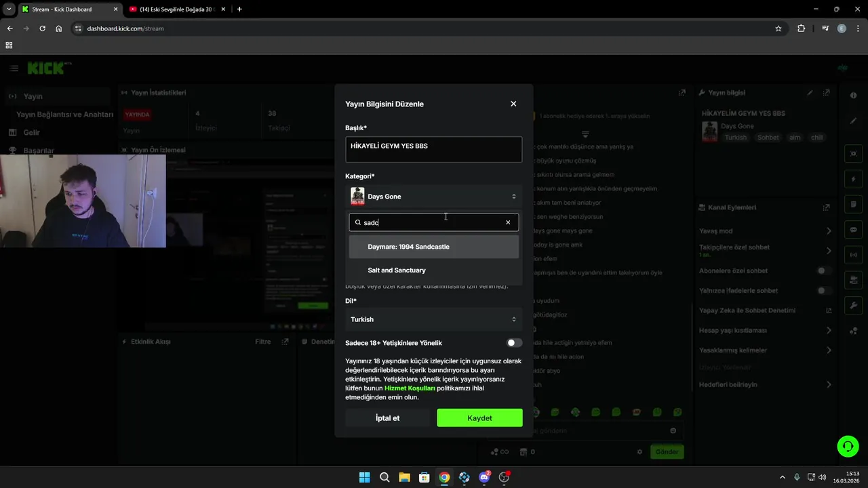
Task: Click the category search input box
Action: coord(434,222)
